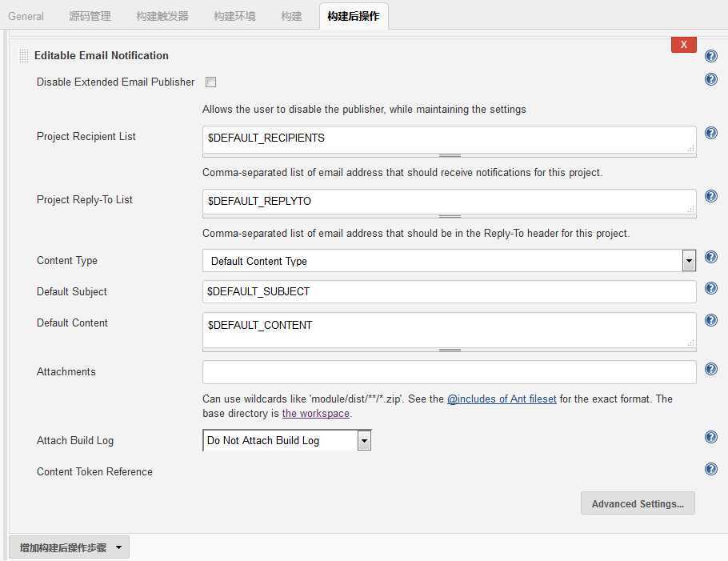Grab the resize bar under Default Content

[450, 351]
